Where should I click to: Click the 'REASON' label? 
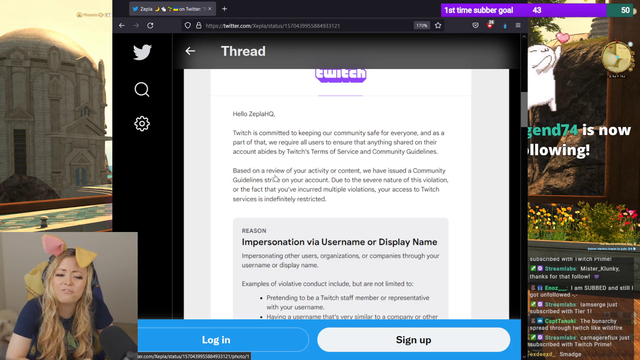[x=254, y=231]
